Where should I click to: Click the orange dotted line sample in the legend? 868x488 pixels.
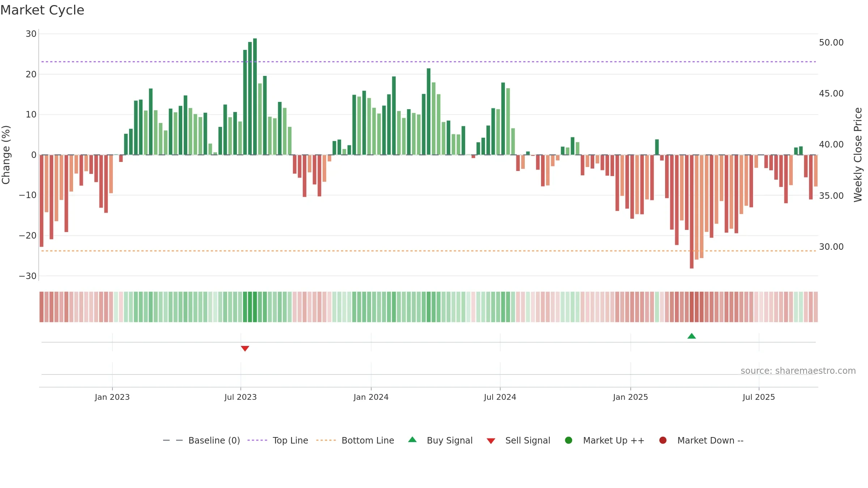(326, 440)
